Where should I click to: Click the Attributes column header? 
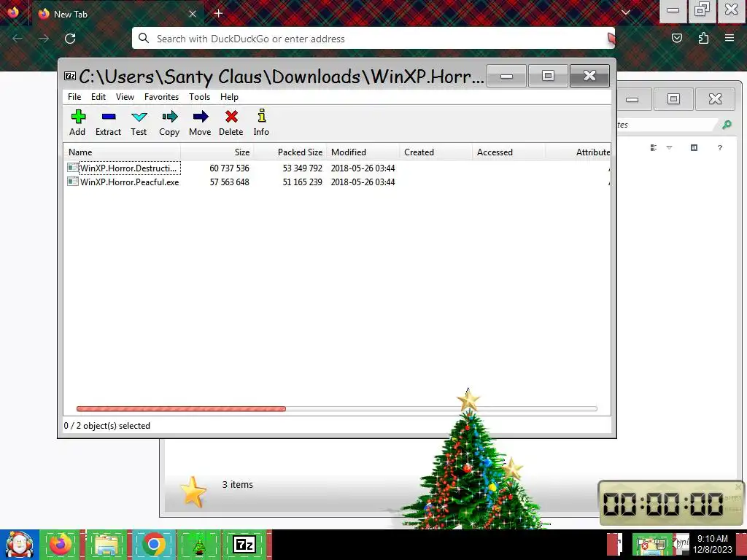click(x=578, y=152)
